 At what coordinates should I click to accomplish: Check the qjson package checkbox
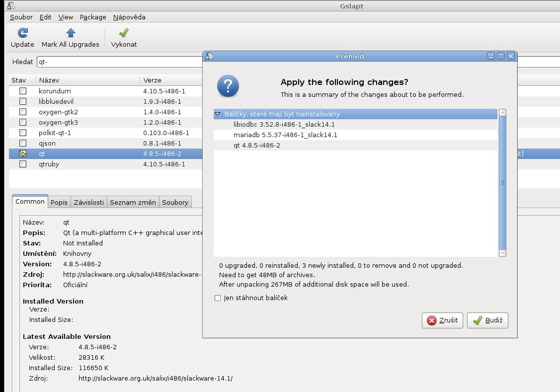pos(22,143)
